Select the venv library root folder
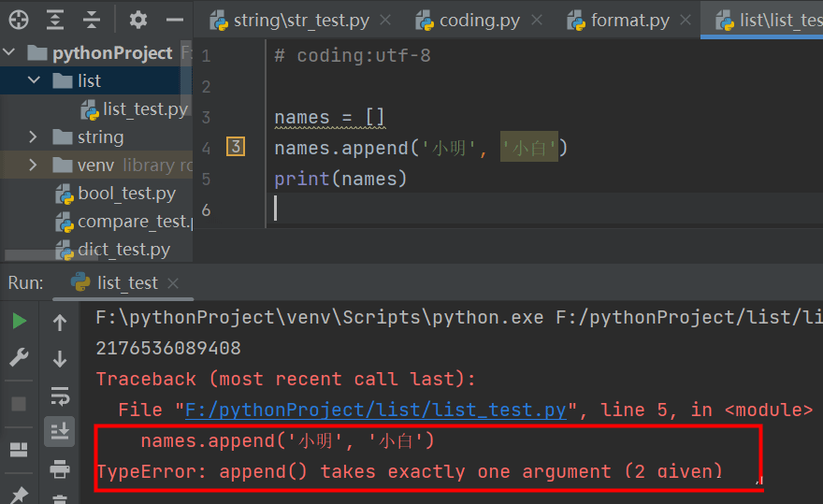The width and height of the screenshot is (823, 504). pos(96,166)
